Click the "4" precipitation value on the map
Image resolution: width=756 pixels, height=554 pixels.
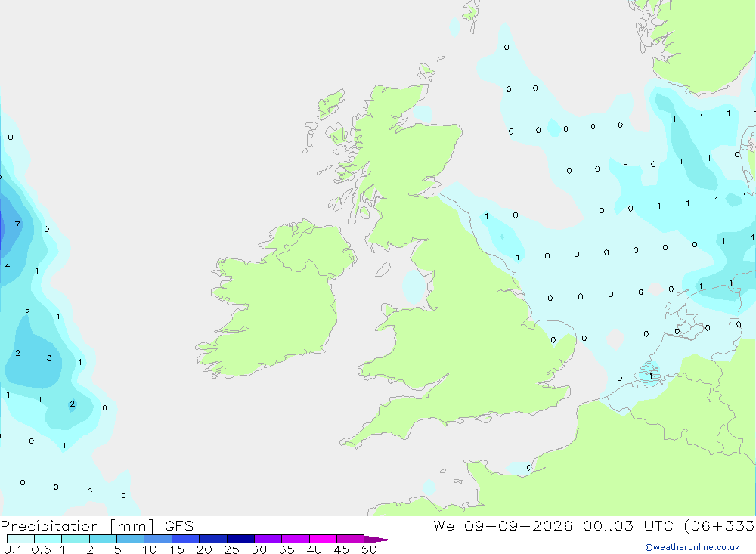coord(8,266)
